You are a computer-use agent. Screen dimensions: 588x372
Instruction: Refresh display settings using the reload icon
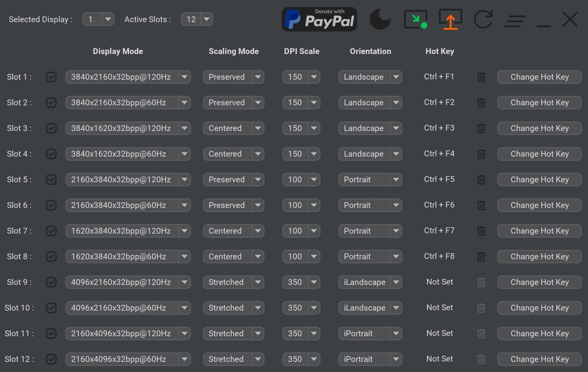coord(483,19)
